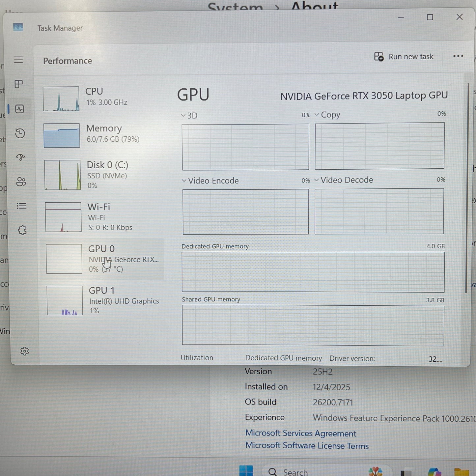Viewport: 476px width, 476px height.
Task: Open the Details view
Action: [x=21, y=206]
